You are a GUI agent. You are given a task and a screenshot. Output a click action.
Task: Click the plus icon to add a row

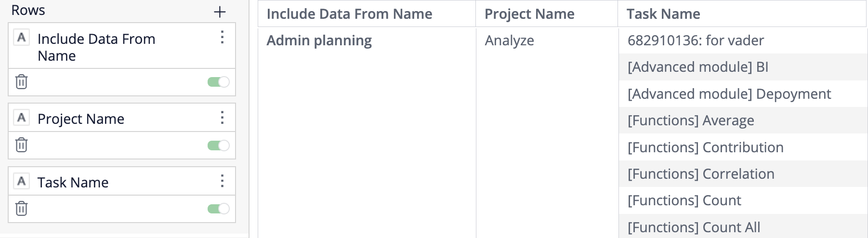220,12
